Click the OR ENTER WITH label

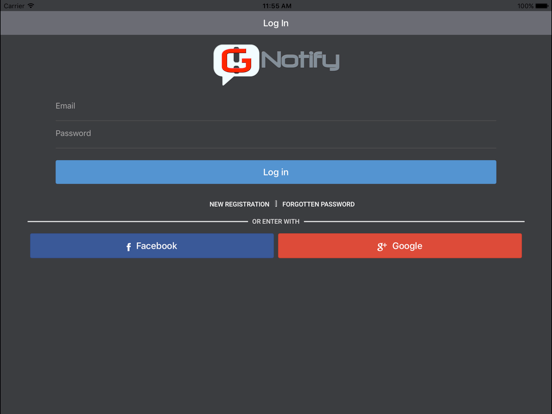pos(276,221)
